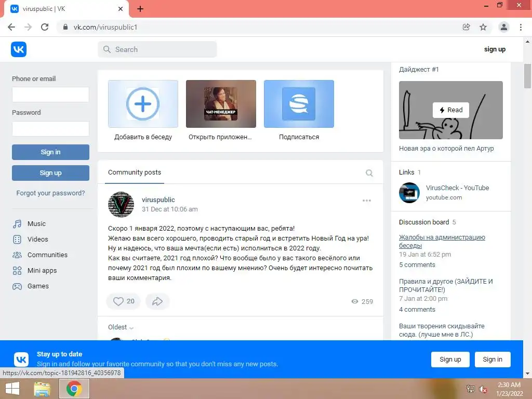Click the network tray icon
The width and height of the screenshot is (532, 399).
coord(470,389)
